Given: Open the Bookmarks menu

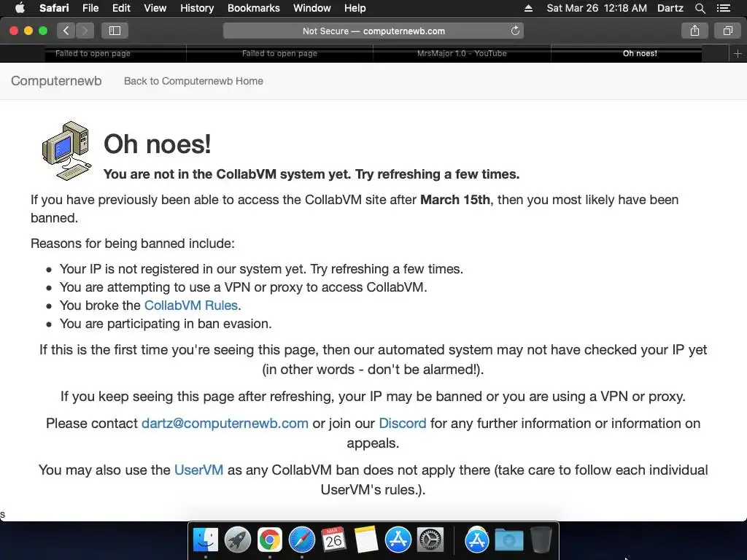Looking at the screenshot, I should (x=253, y=8).
